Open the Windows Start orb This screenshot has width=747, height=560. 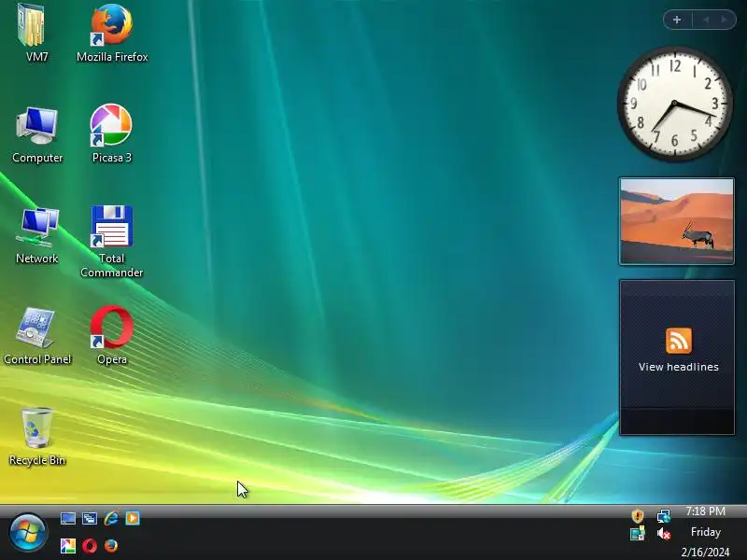click(x=28, y=532)
